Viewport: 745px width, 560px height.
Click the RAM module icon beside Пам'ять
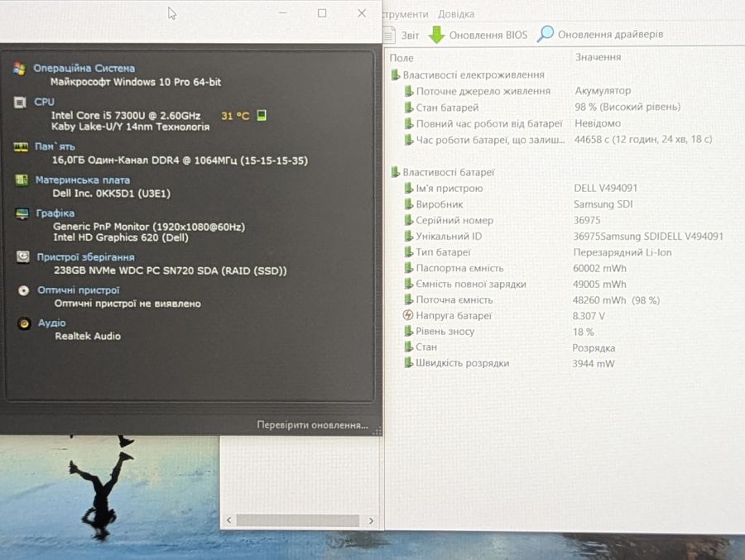pyautogui.click(x=21, y=146)
